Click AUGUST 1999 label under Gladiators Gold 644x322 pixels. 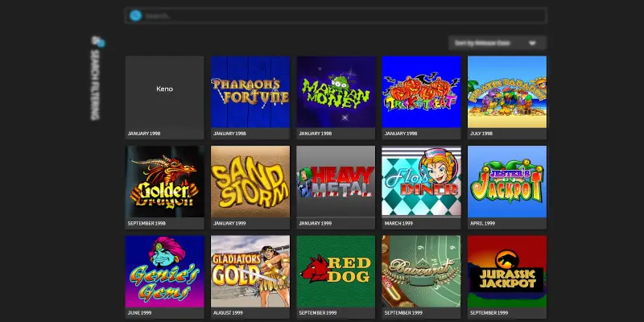pos(228,313)
